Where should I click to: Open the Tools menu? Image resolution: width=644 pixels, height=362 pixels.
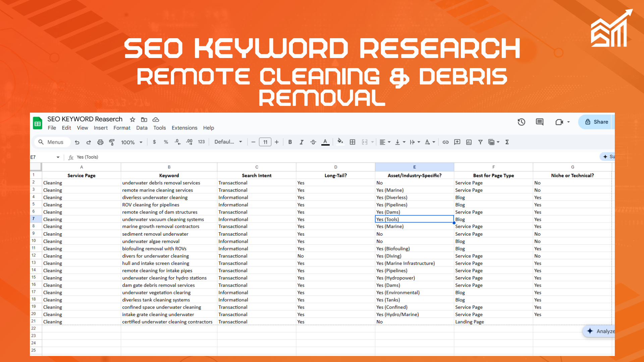pos(160,128)
